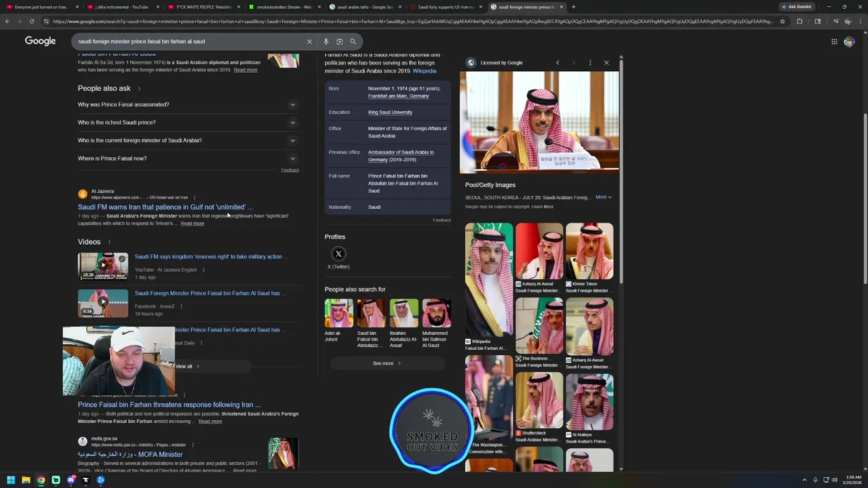Expand 'Why was Prince Faisal assassinated?'
The image size is (868, 488).
pyautogui.click(x=188, y=104)
